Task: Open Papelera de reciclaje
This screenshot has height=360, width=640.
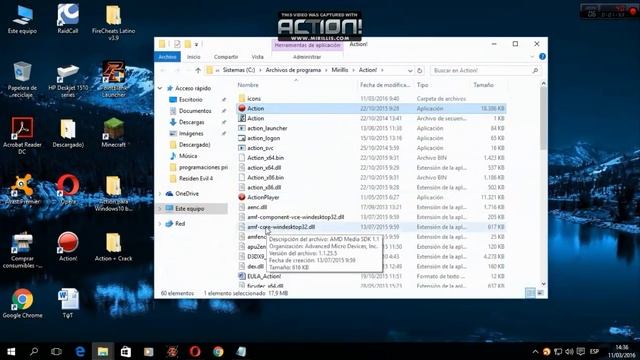Action: (22, 80)
